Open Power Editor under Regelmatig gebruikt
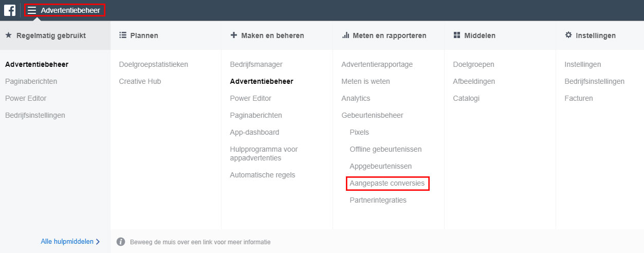 [x=26, y=98]
